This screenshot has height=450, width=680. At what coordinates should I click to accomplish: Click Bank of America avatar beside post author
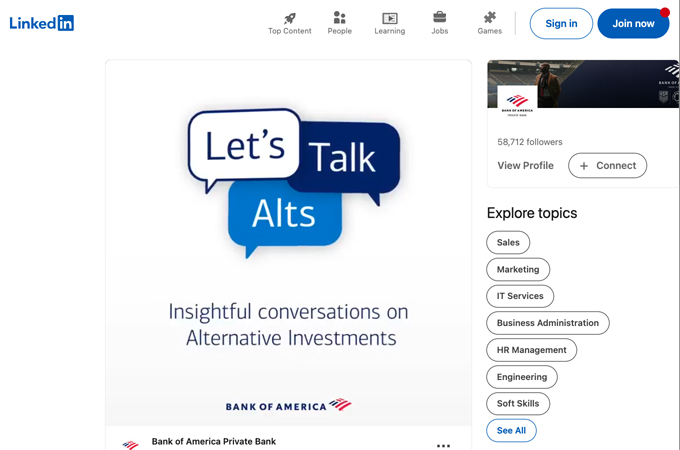(131, 445)
